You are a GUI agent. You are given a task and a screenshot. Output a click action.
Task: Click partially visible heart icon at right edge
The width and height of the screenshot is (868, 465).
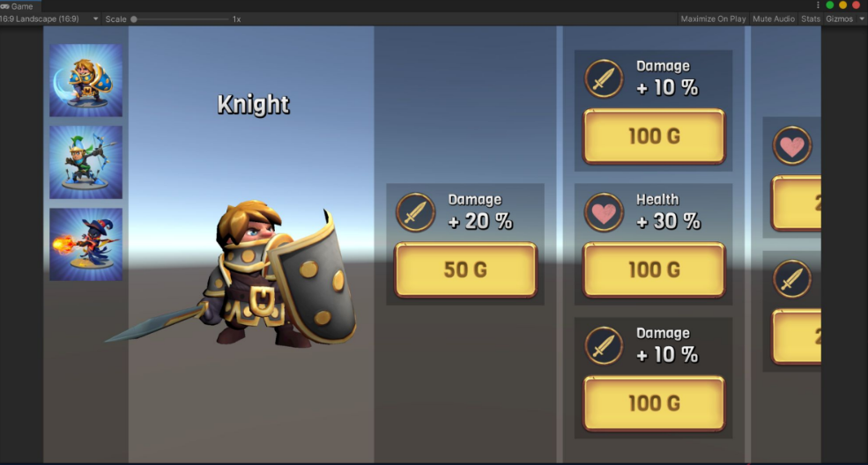[x=792, y=146]
